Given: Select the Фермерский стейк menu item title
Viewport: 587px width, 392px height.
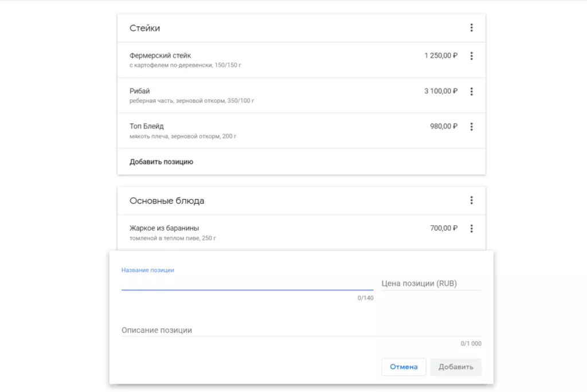Looking at the screenshot, I should pyautogui.click(x=160, y=56).
